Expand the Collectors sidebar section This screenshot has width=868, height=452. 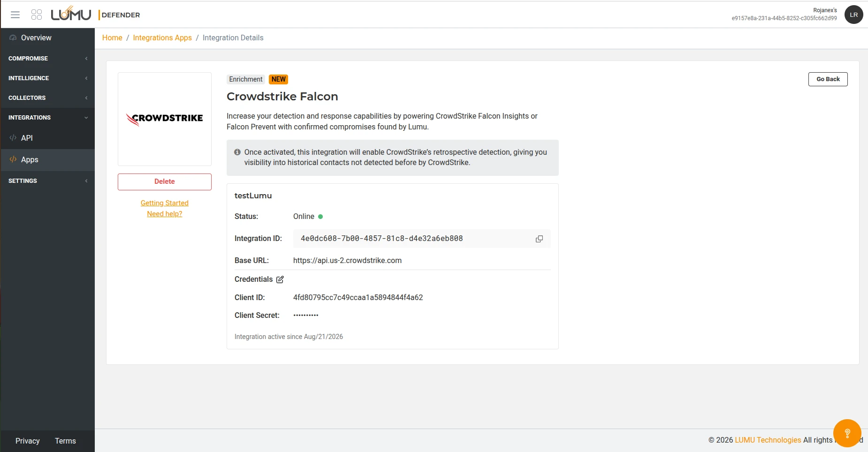[47, 98]
